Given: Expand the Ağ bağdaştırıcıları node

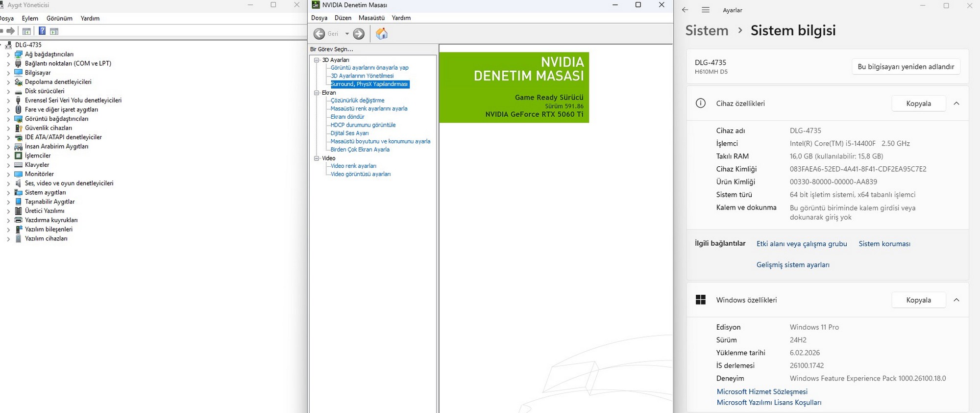Looking at the screenshot, I should click(8, 54).
